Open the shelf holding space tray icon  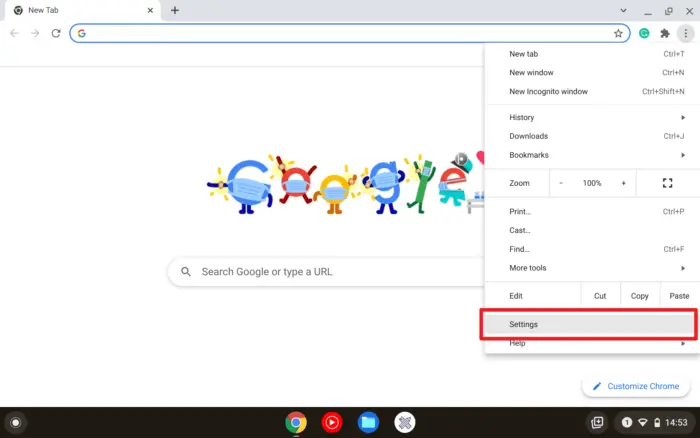[x=597, y=422]
